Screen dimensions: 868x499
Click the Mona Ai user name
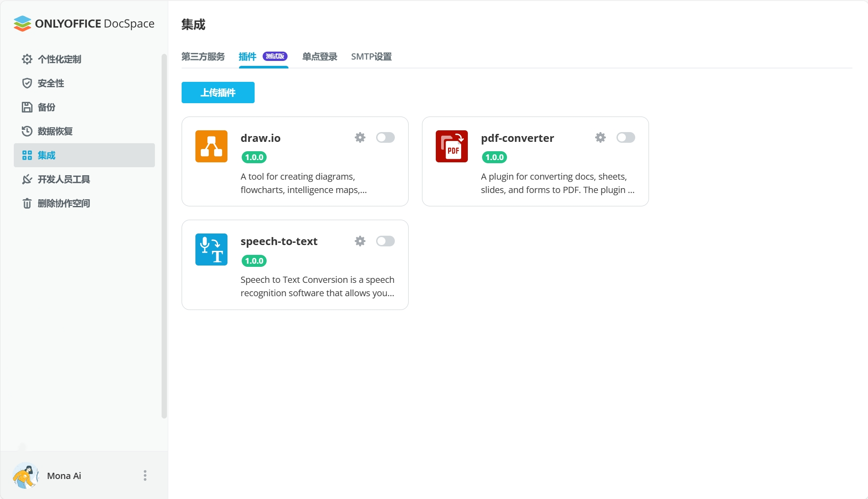tap(64, 476)
